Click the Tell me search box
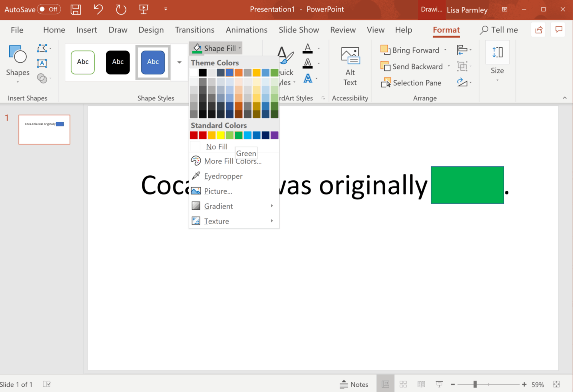Image resolution: width=573 pixels, height=392 pixels. coord(499,30)
